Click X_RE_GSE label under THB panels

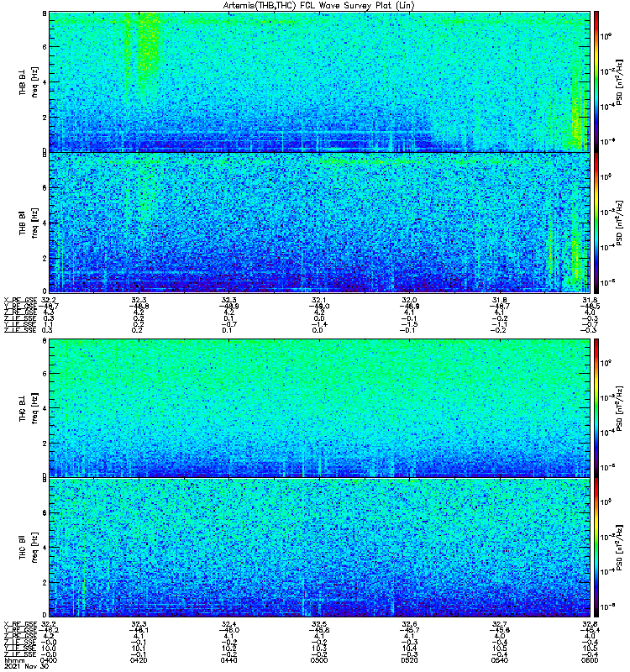coord(20,300)
